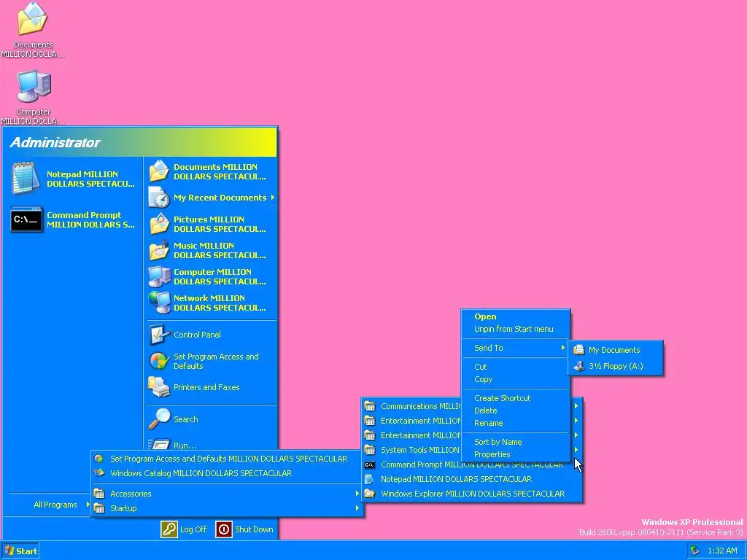The width and height of the screenshot is (747, 560).
Task: Click 3½ Floppy (A:) text
Action: tap(616, 366)
